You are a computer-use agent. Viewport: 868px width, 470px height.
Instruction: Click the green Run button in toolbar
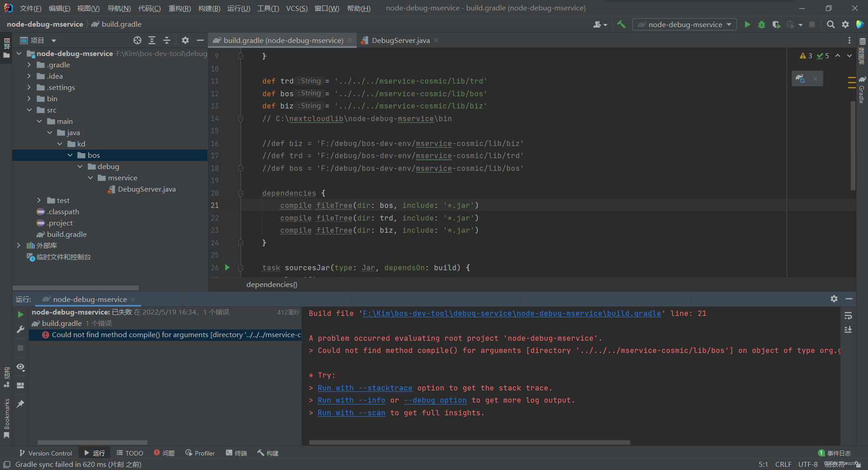tap(747, 25)
